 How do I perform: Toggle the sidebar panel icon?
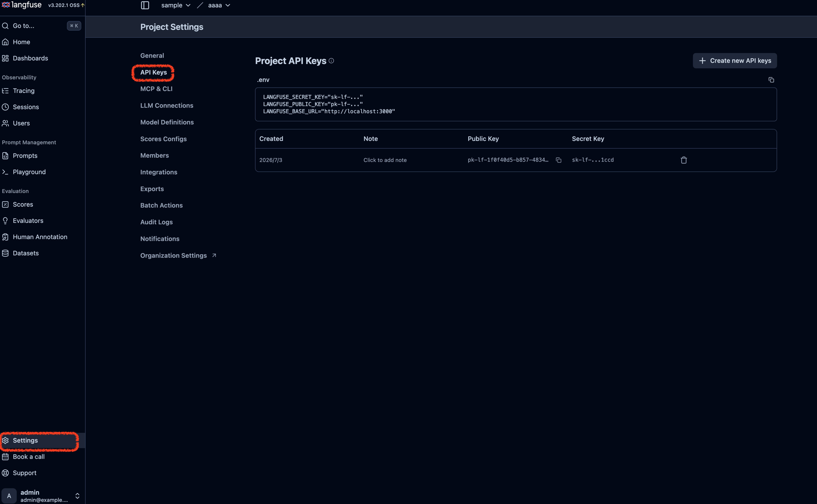[145, 5]
